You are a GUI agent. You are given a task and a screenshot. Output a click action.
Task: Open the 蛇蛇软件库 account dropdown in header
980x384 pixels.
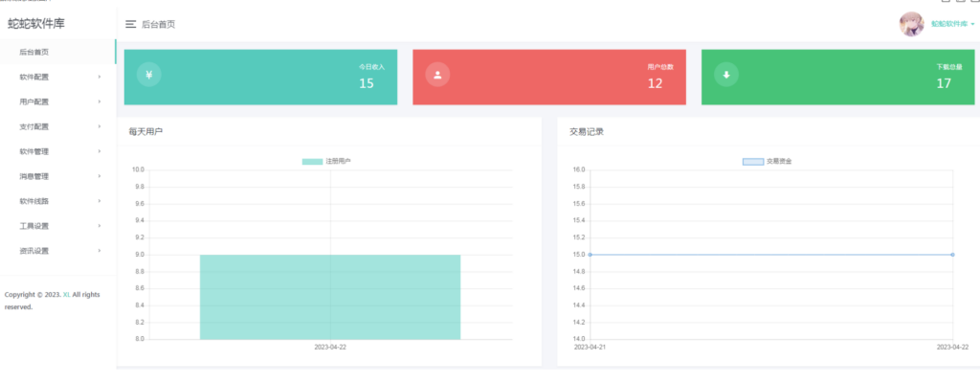(952, 24)
